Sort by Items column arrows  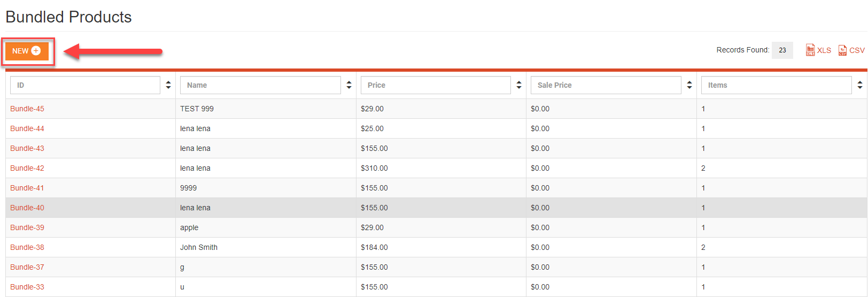click(860, 85)
